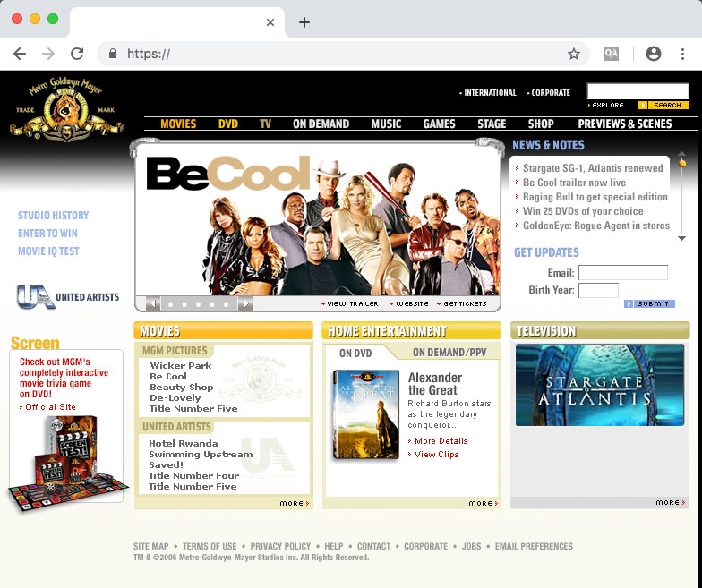This screenshot has height=588, width=702.
Task: Click the Screen Test game box image
Action: pos(68,464)
